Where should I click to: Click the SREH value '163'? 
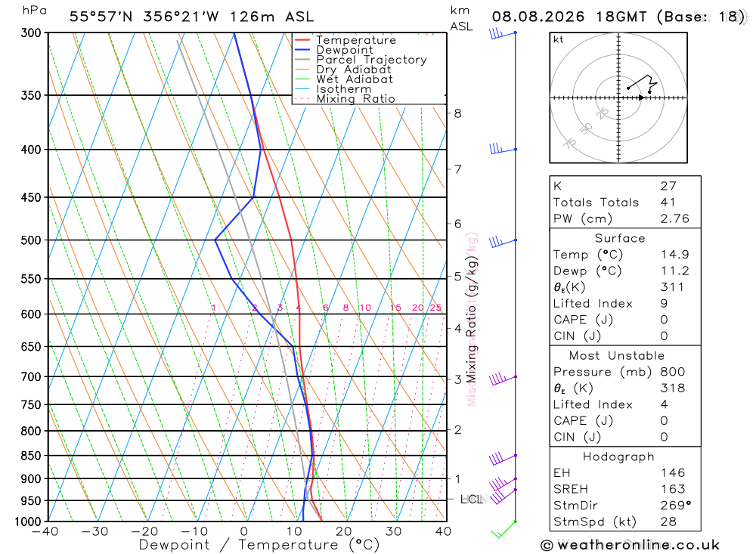[673, 490]
